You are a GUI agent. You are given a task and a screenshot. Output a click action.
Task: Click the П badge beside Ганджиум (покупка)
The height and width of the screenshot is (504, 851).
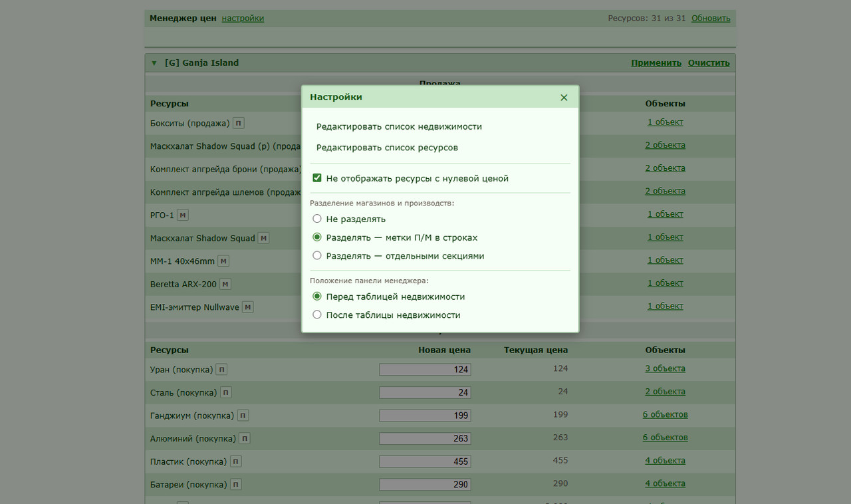(x=243, y=416)
